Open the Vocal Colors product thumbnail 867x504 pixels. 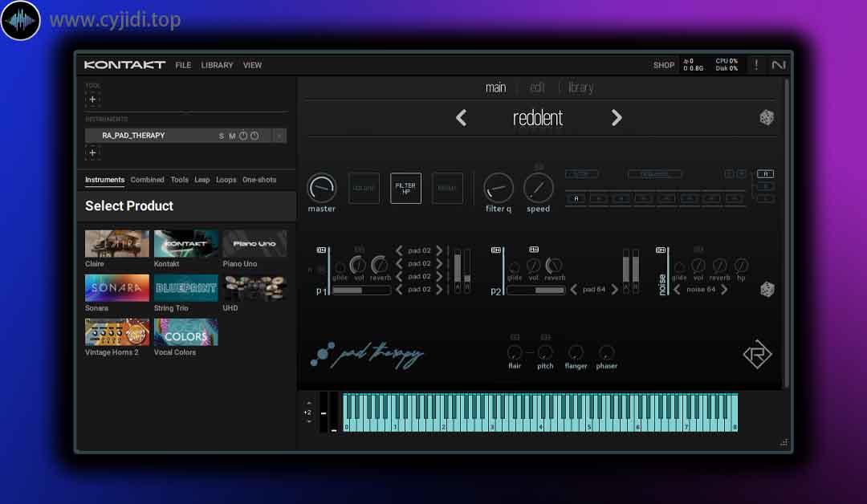point(185,332)
